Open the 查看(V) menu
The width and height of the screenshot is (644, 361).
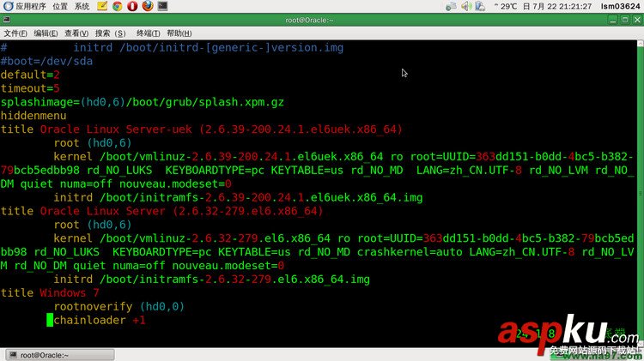pyautogui.click(x=76, y=33)
